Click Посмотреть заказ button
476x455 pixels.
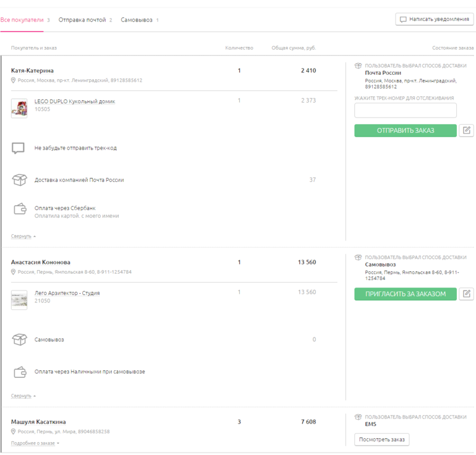(x=381, y=440)
